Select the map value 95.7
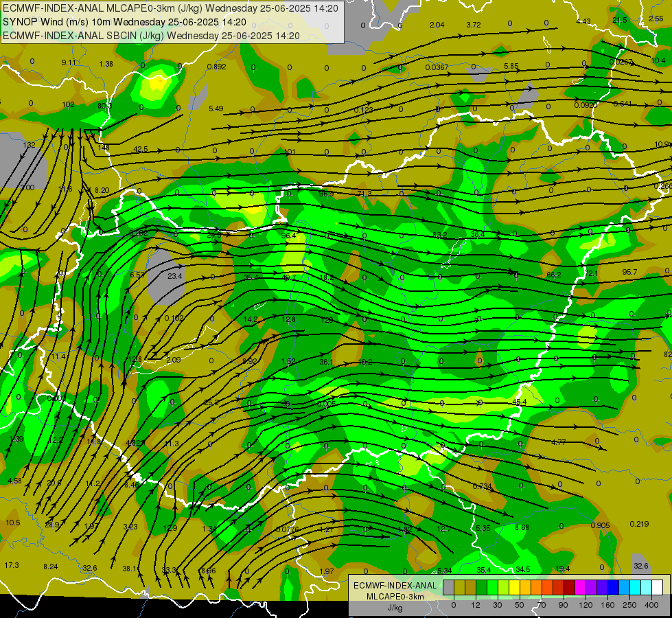Viewport: 672px width, 618px height. pos(629,272)
